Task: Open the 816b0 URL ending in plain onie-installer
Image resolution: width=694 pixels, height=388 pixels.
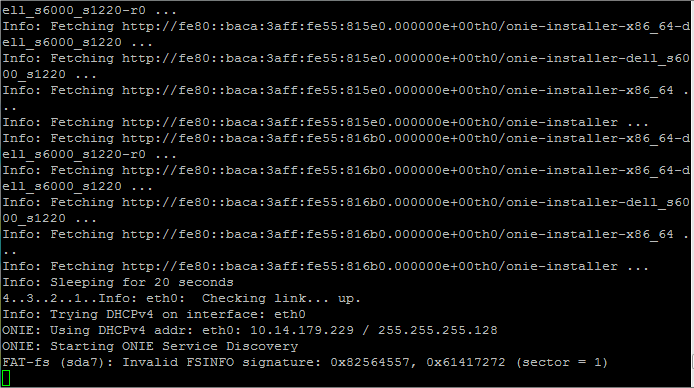Action: tap(370, 266)
